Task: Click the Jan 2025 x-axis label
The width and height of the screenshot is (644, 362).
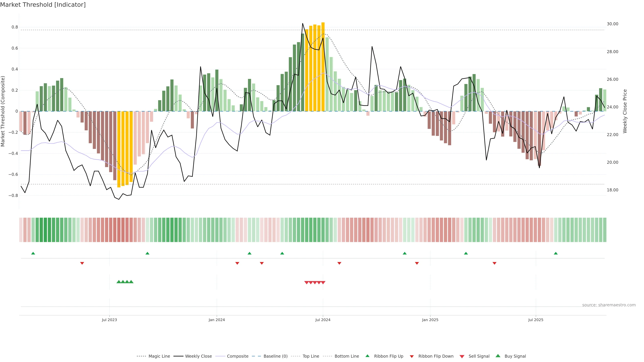Action: pyautogui.click(x=430, y=320)
